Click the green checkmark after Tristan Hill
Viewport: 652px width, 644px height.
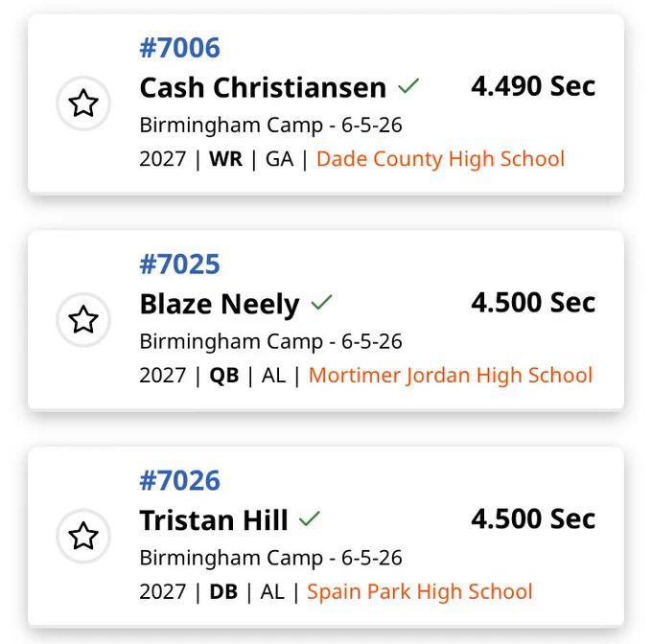pos(310,518)
